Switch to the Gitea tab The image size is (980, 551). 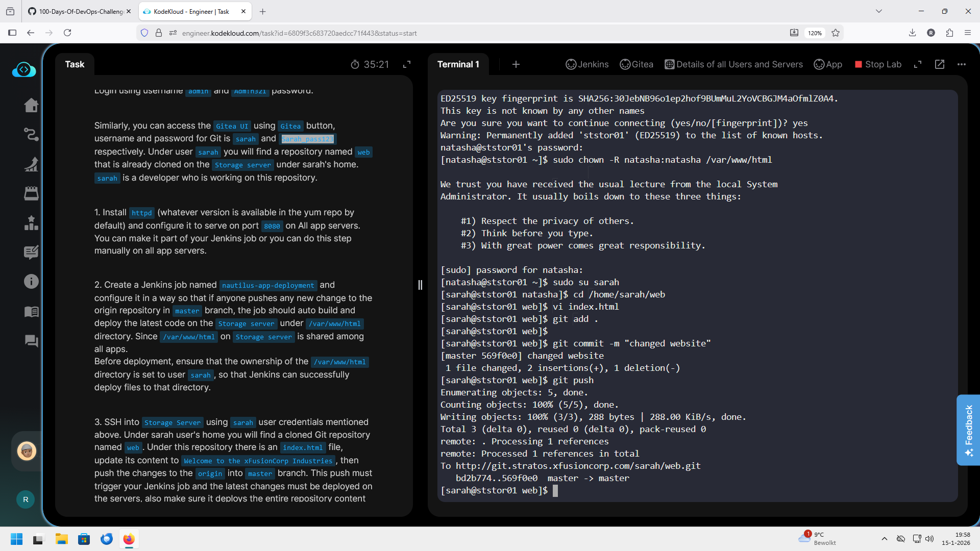pyautogui.click(x=636, y=64)
